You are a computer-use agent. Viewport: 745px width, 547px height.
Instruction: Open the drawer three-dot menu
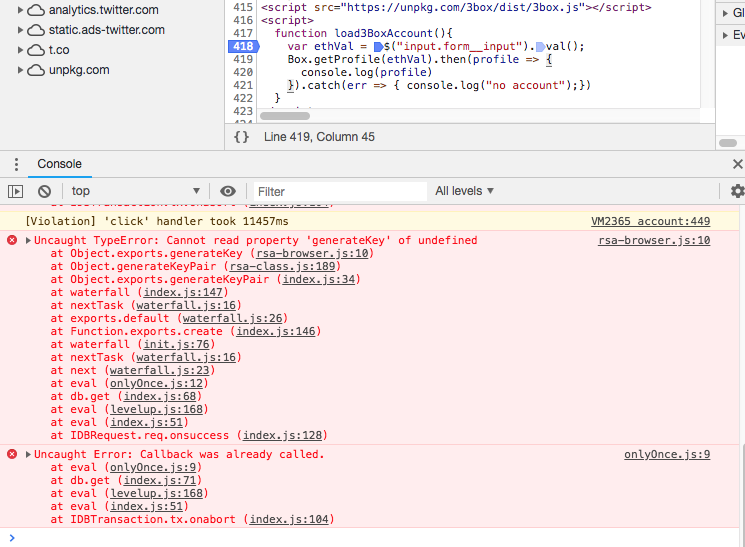[16, 164]
